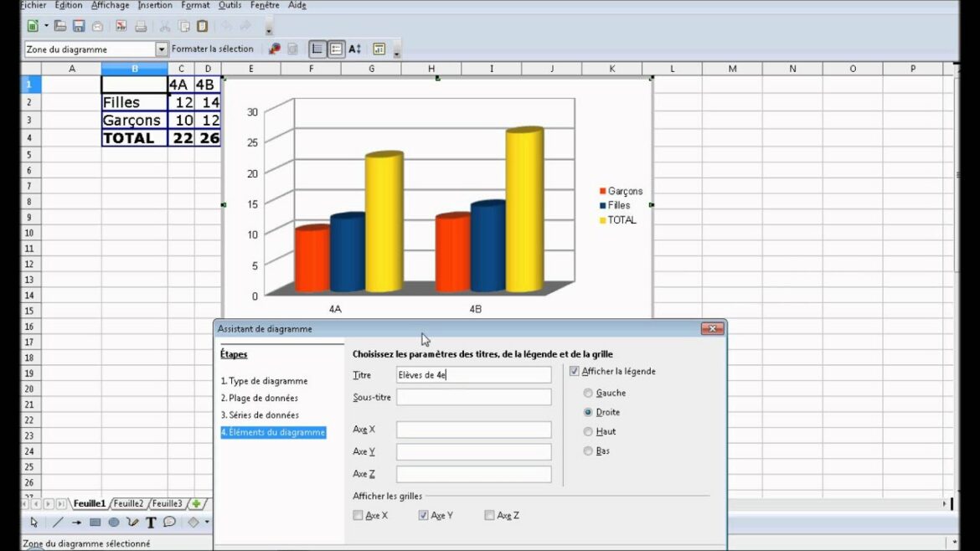980x551 pixels.
Task: Uncheck Afficher la légende
Action: click(x=575, y=371)
